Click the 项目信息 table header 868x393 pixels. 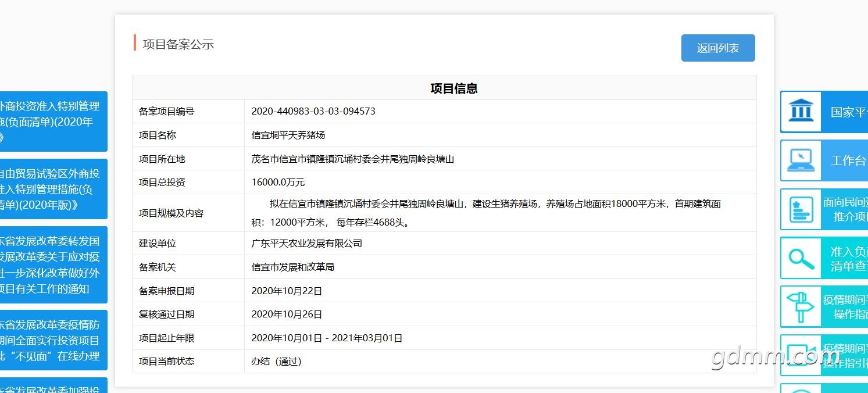click(454, 88)
